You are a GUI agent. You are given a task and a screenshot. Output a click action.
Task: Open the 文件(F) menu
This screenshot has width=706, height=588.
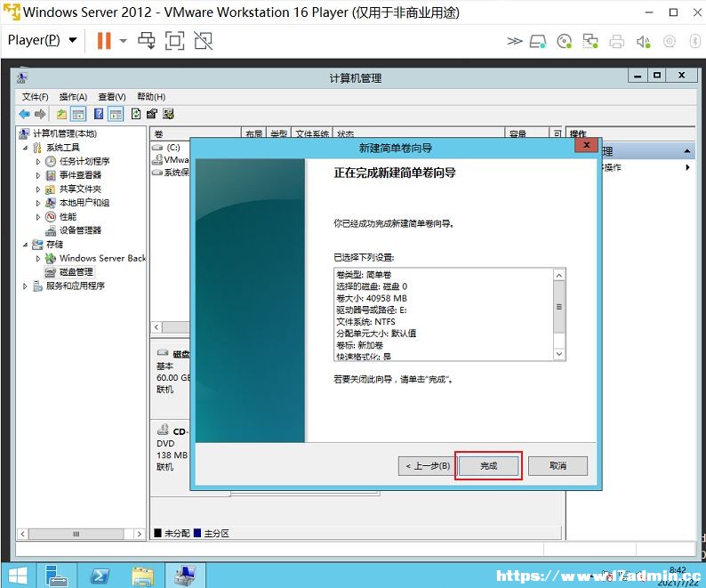tap(35, 97)
